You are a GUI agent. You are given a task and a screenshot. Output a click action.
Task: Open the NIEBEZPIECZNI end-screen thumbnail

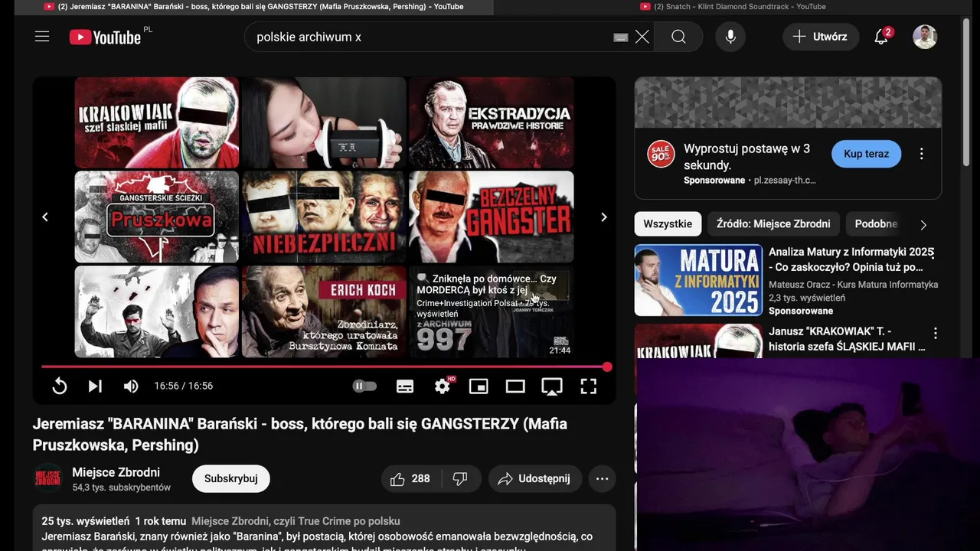coord(324,217)
